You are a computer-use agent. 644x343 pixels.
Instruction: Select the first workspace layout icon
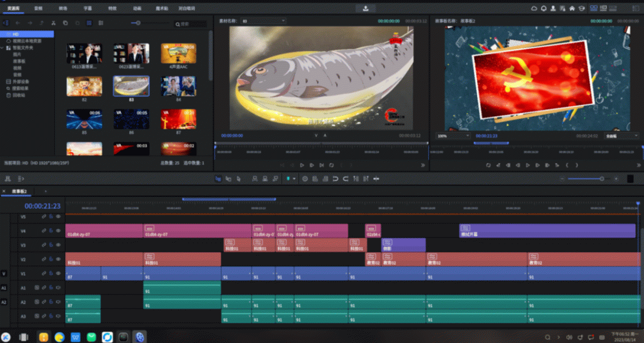click(x=593, y=8)
